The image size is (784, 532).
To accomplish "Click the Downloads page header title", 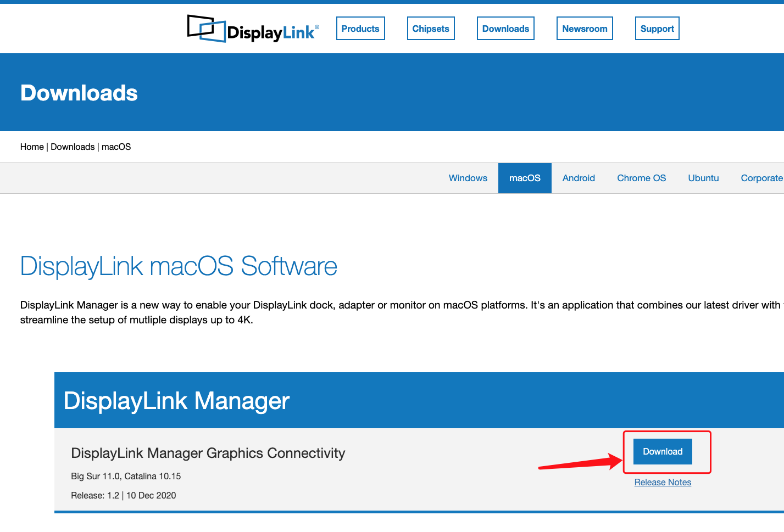I will click(79, 93).
